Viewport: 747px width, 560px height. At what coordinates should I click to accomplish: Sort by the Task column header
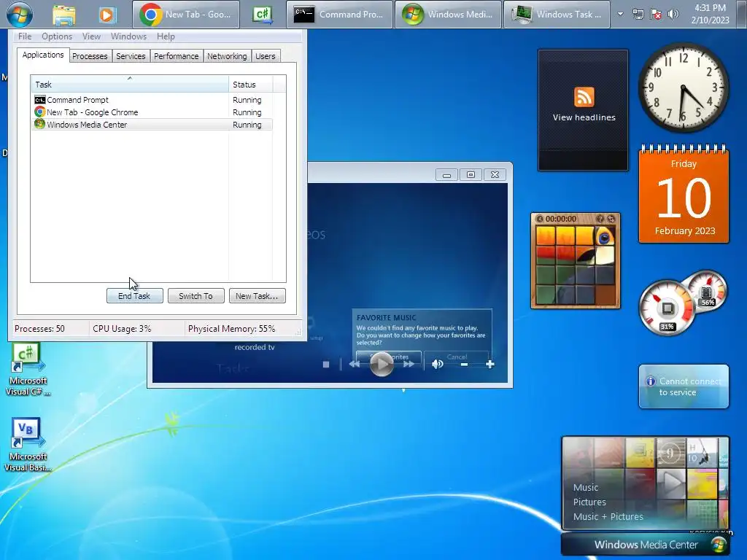[x=130, y=85]
